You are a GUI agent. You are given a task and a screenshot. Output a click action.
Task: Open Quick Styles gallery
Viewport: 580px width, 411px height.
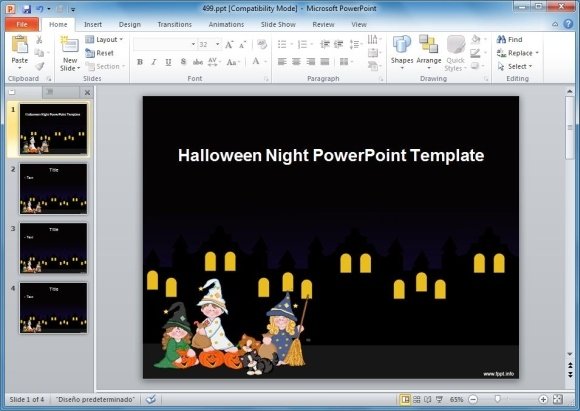click(x=455, y=53)
